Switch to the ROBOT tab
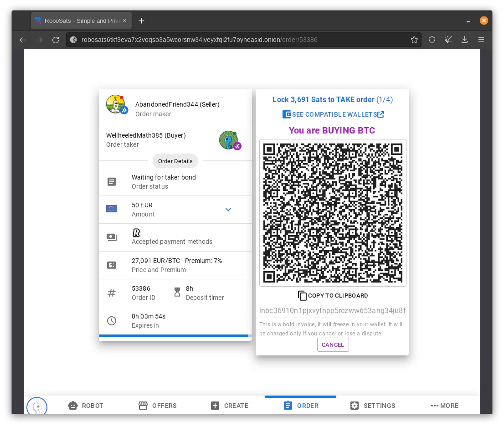Image resolution: width=504 pixels, height=427 pixels. 86,406
